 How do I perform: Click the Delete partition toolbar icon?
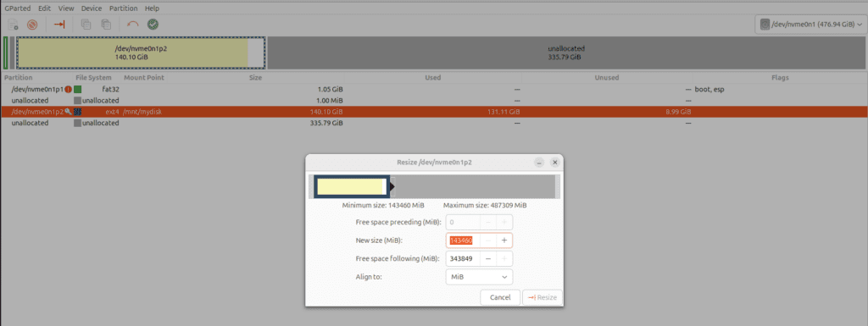[x=32, y=25]
